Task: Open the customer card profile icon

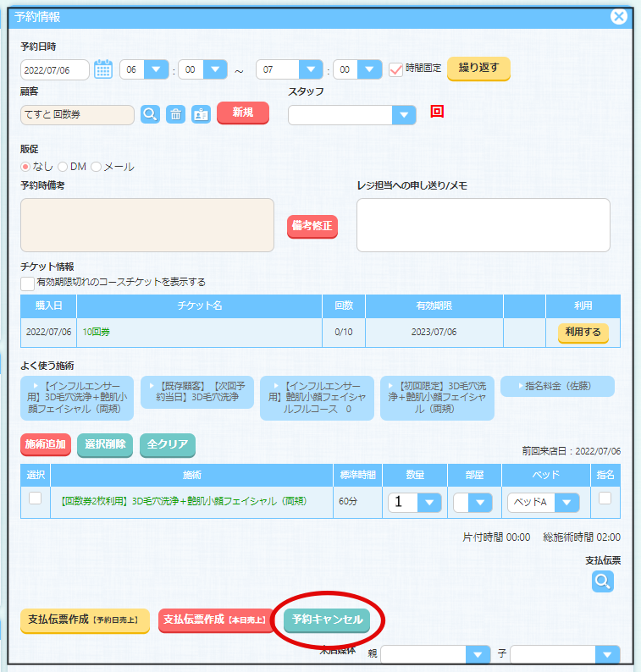Action: pyautogui.click(x=201, y=115)
